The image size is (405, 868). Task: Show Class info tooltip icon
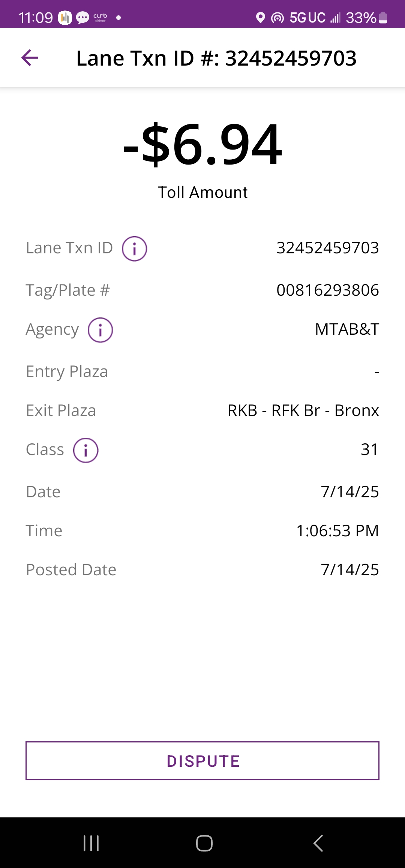click(x=85, y=450)
